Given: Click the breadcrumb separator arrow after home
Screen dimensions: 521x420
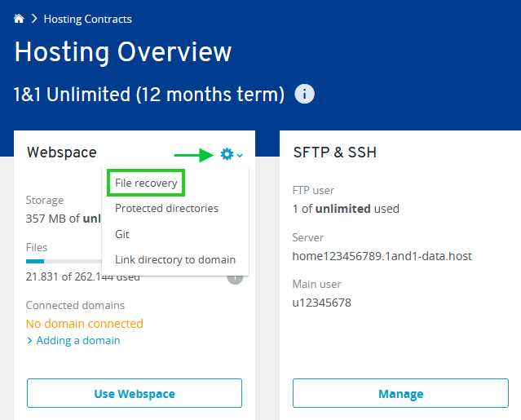Looking at the screenshot, I should 34,19.
